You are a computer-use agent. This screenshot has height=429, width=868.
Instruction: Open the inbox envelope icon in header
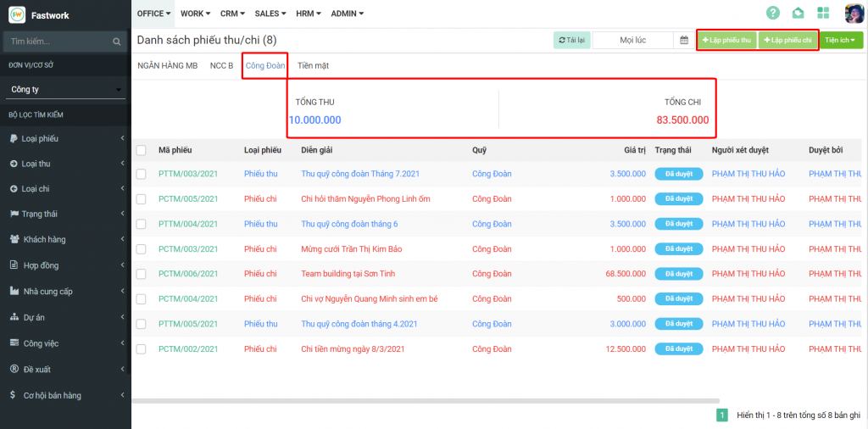798,13
